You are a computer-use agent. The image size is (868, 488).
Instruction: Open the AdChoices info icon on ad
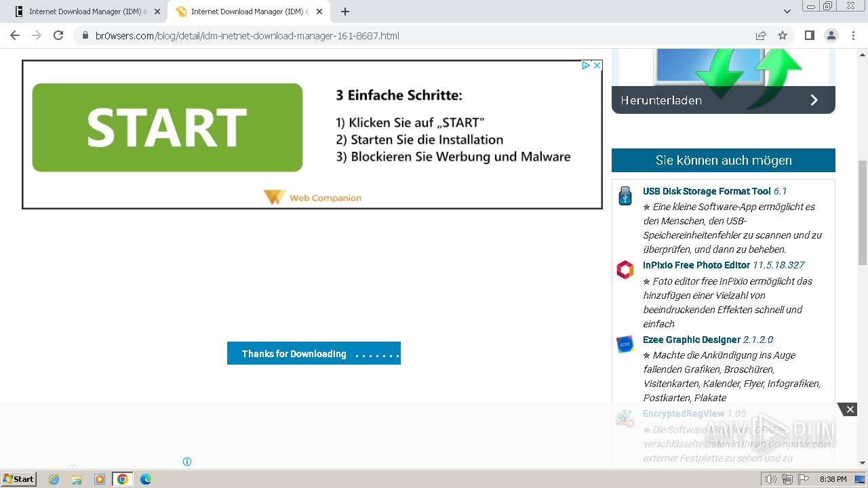(x=587, y=66)
